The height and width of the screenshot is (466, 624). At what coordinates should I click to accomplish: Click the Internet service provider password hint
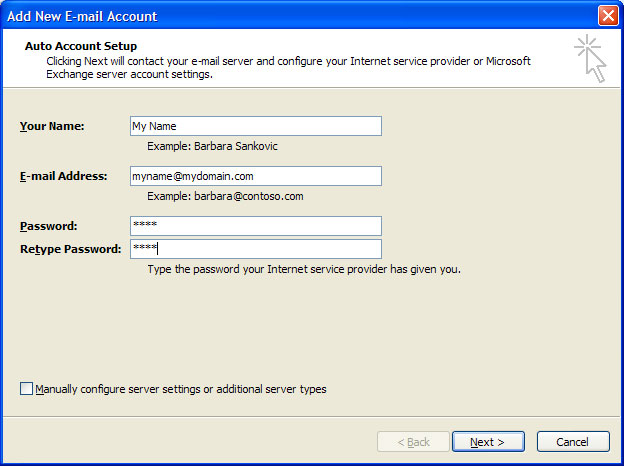point(304,269)
